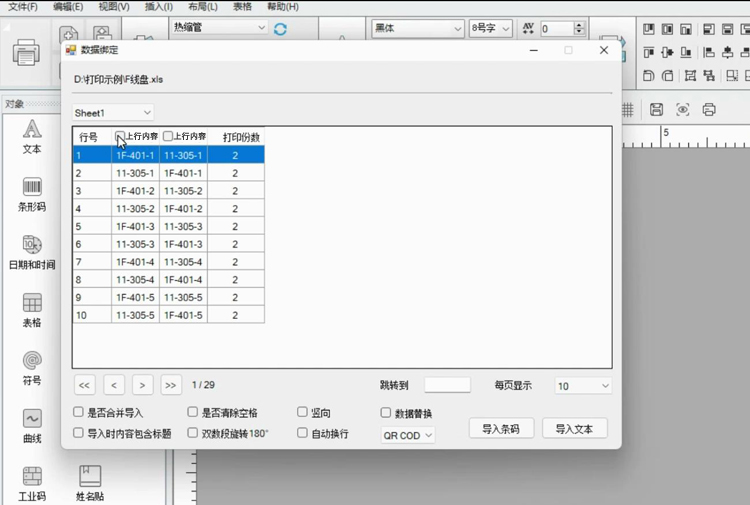Click the 导入条码 button

pos(501,429)
